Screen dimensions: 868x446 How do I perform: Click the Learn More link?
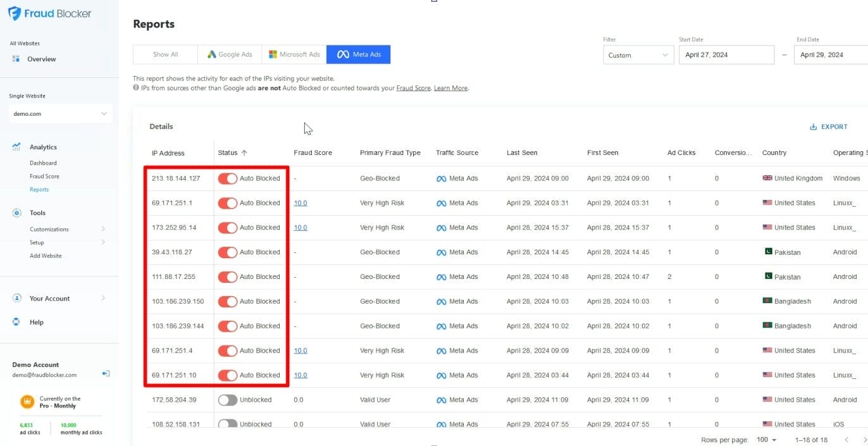pyautogui.click(x=451, y=88)
